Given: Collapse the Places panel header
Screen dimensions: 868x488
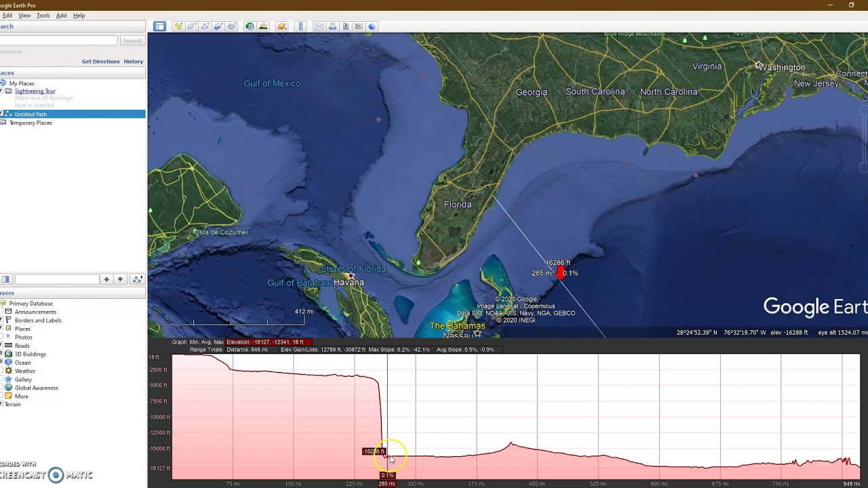Looking at the screenshot, I should click(x=73, y=73).
